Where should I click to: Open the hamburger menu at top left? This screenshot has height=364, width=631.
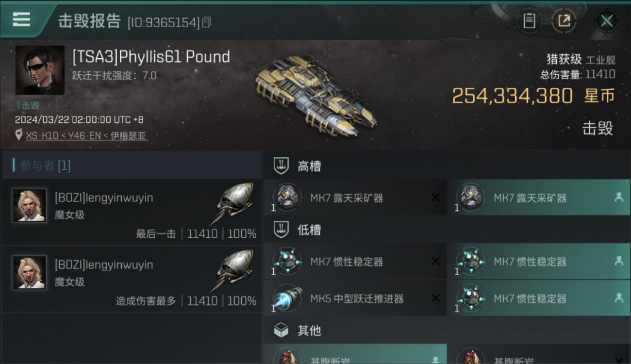[21, 19]
